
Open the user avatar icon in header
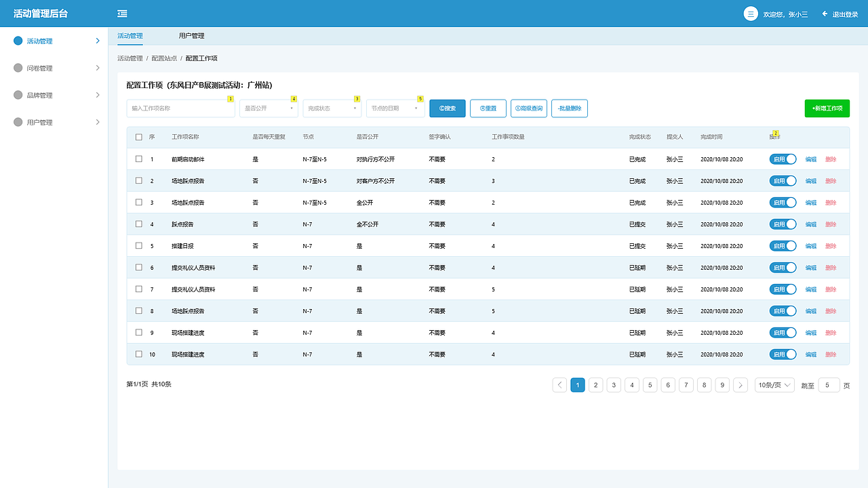751,14
